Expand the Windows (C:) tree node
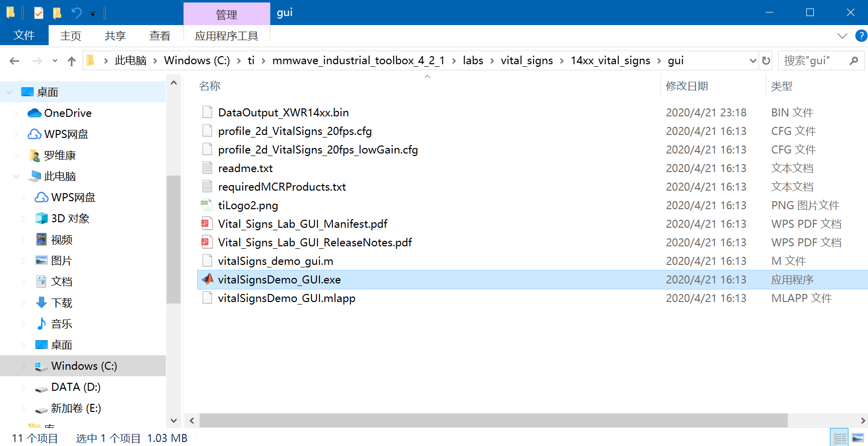 pos(24,366)
